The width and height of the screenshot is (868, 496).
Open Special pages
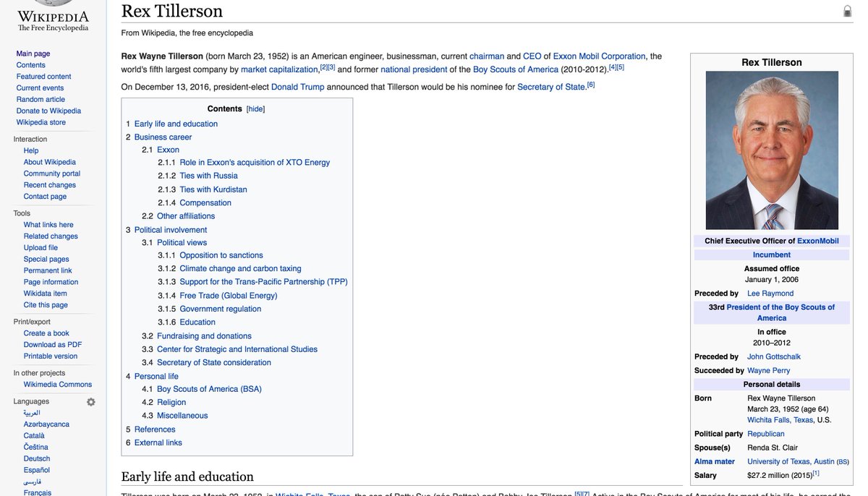point(46,259)
